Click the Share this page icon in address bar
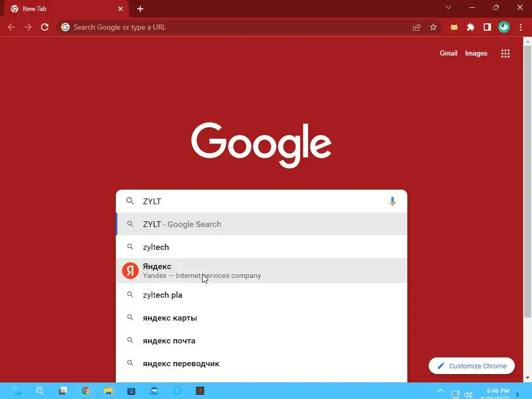The width and height of the screenshot is (532, 399). pyautogui.click(x=417, y=27)
